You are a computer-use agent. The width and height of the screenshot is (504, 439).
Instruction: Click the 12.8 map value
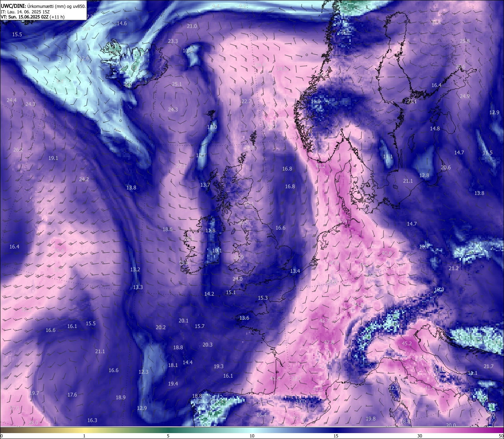coord(424,176)
